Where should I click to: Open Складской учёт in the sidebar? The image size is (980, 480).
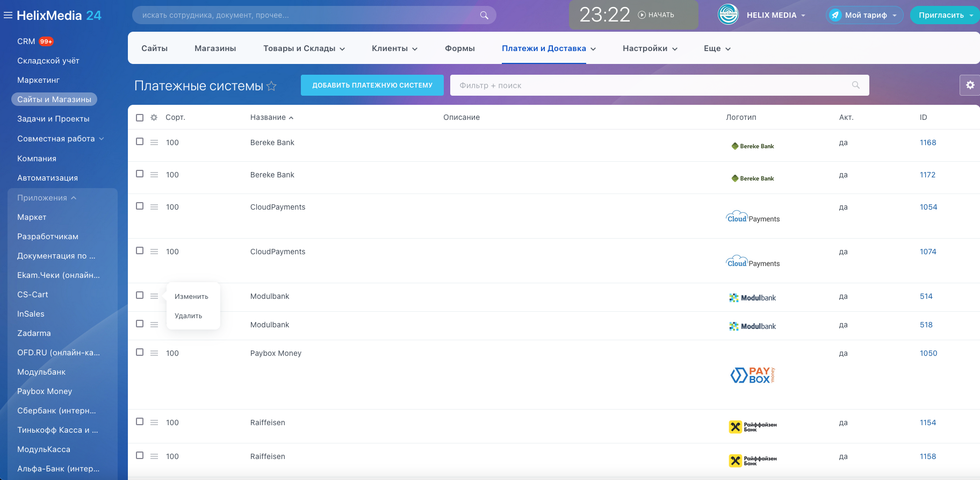click(x=48, y=61)
